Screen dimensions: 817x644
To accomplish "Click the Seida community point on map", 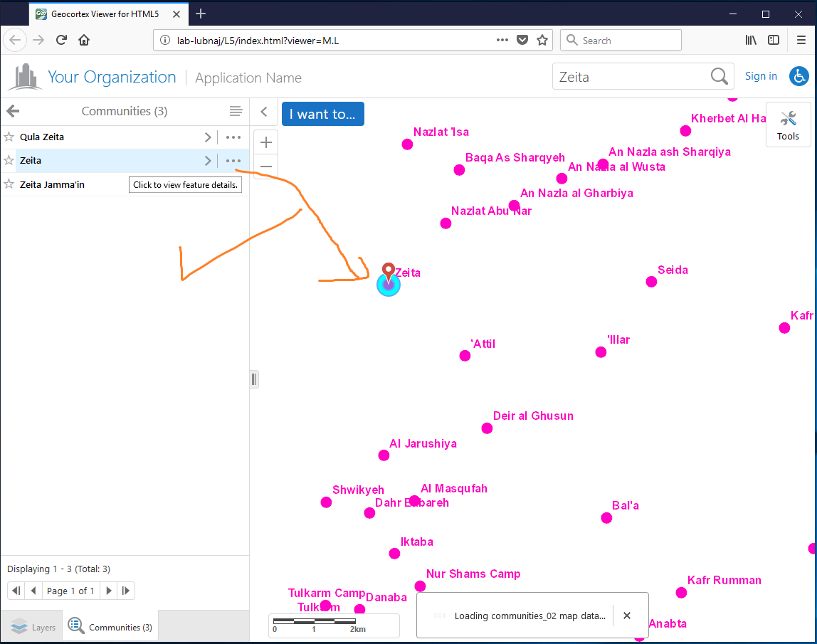I will [651, 282].
